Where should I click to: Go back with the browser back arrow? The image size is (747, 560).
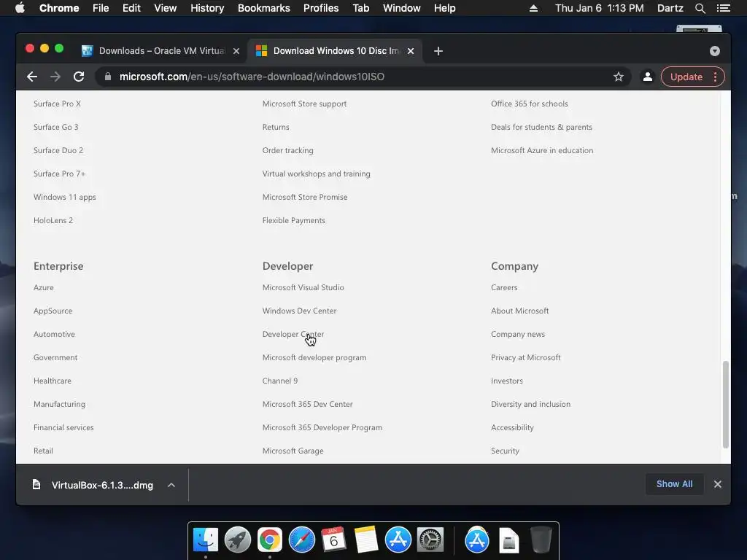(x=32, y=77)
